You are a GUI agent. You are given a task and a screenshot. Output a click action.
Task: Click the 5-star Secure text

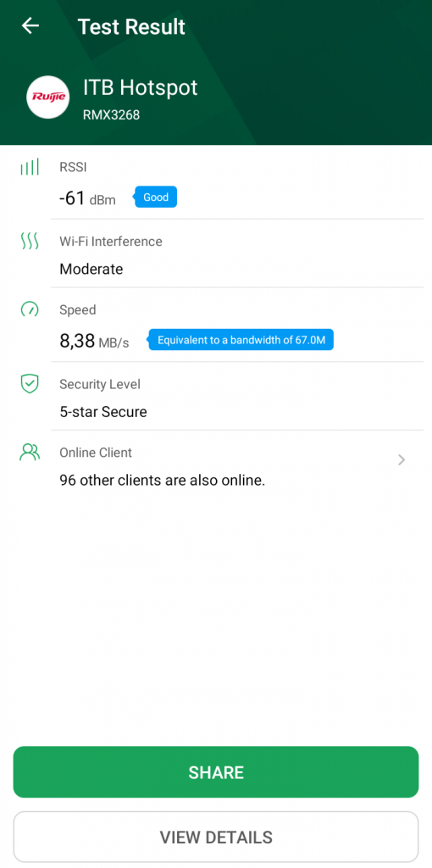pyautogui.click(x=103, y=412)
